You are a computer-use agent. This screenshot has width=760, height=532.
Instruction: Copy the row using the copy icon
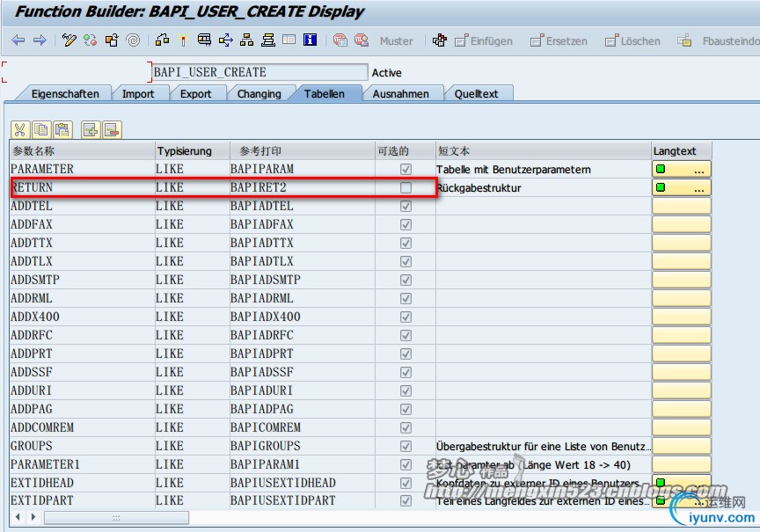click(x=41, y=130)
